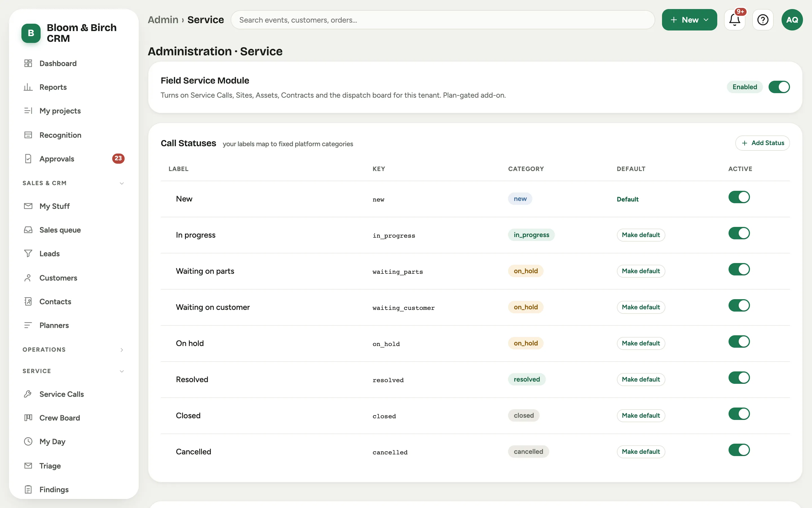Open the New dropdown button
The width and height of the screenshot is (812, 508).
pos(689,20)
